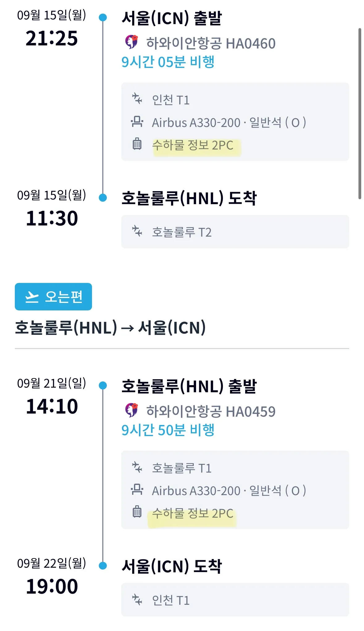Open baggage info 수하물 정보 2PC for HA0460
364x631 pixels.
193,145
